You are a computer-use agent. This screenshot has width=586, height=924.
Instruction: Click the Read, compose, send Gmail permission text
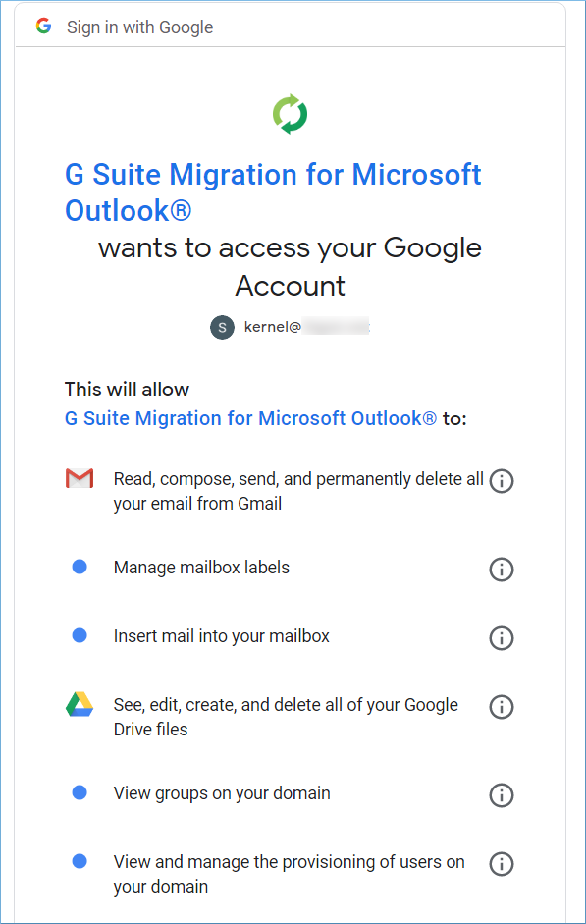point(298,491)
